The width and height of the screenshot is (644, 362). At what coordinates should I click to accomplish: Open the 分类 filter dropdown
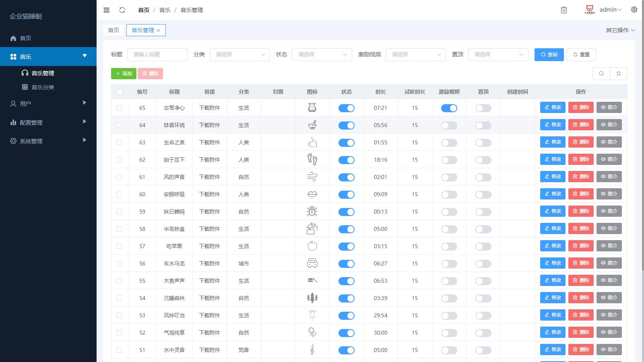tap(239, 55)
